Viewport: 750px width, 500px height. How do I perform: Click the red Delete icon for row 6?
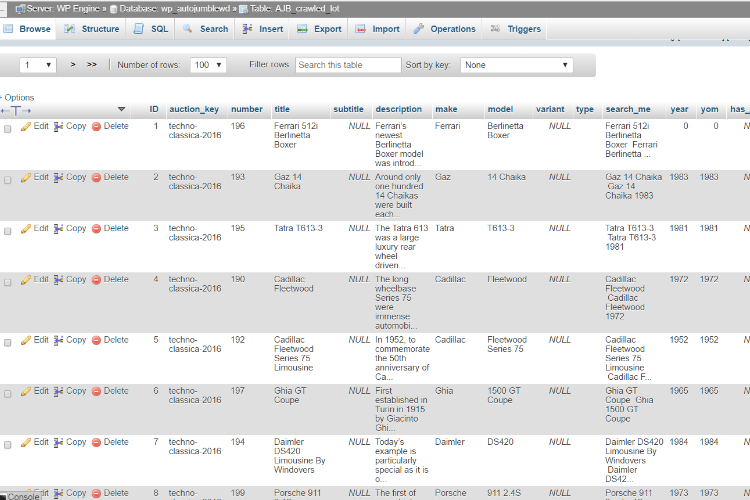[x=96, y=391]
